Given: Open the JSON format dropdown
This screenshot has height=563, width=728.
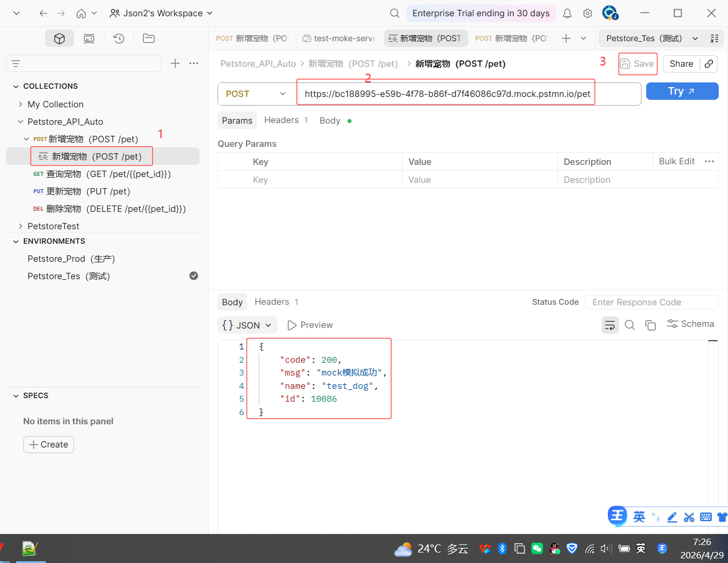Looking at the screenshot, I should (247, 325).
